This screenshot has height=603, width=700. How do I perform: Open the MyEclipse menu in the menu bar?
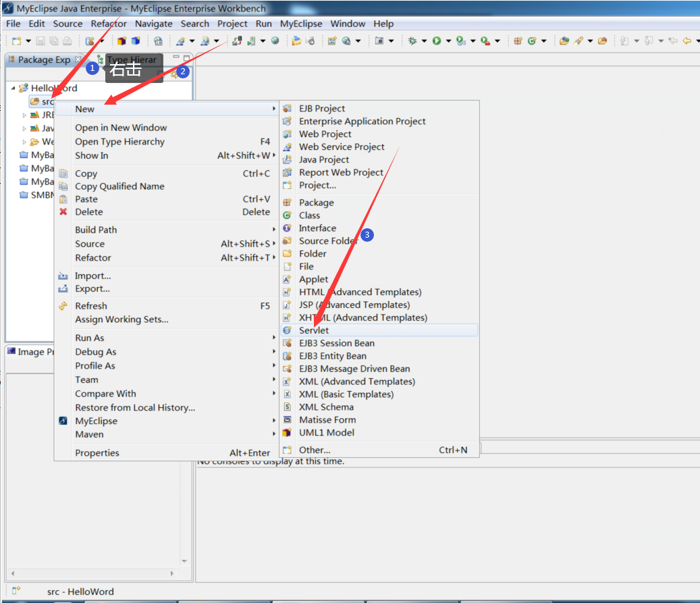tap(301, 24)
